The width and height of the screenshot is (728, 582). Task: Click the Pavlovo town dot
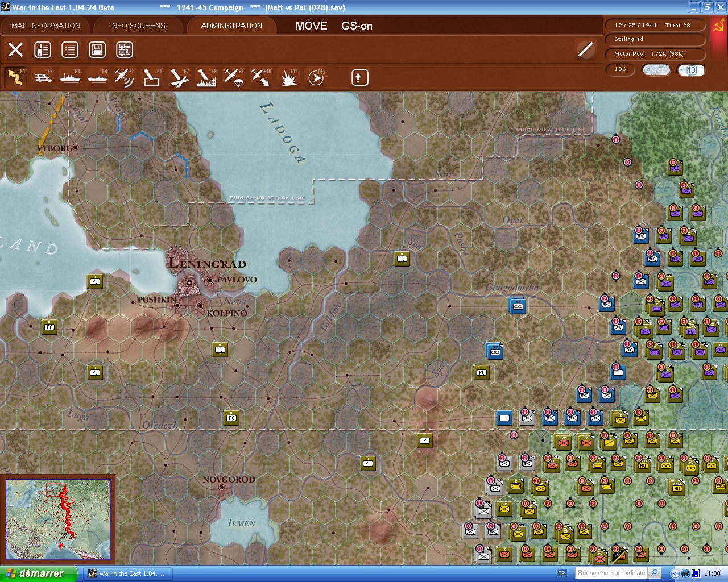click(x=210, y=280)
